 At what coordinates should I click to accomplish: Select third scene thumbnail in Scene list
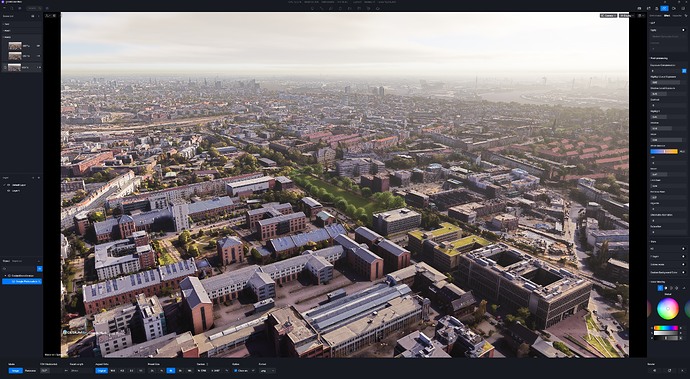point(15,67)
